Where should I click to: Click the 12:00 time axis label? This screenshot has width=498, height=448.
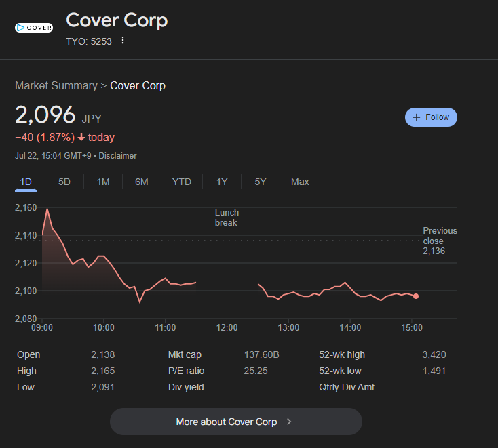click(x=227, y=327)
